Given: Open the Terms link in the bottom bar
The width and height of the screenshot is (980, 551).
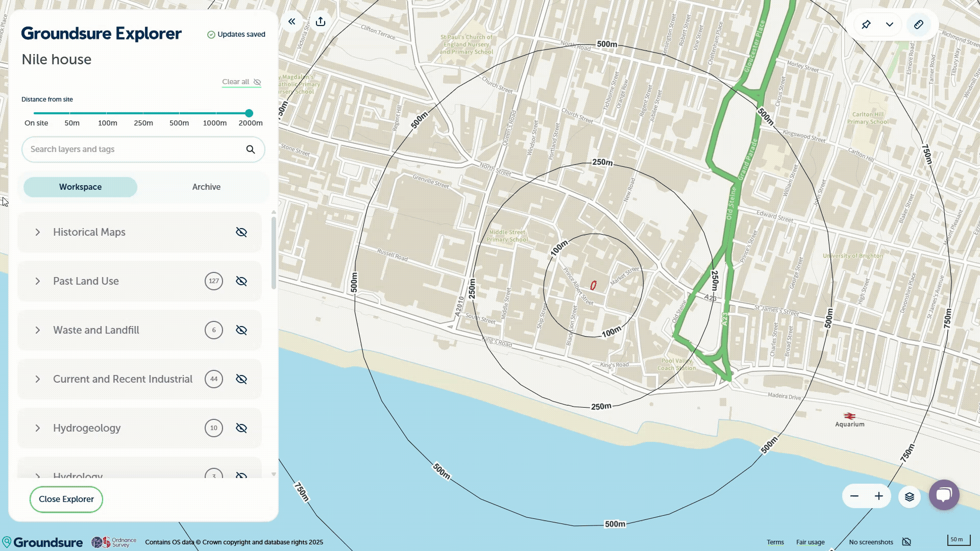Looking at the screenshot, I should pyautogui.click(x=775, y=542).
